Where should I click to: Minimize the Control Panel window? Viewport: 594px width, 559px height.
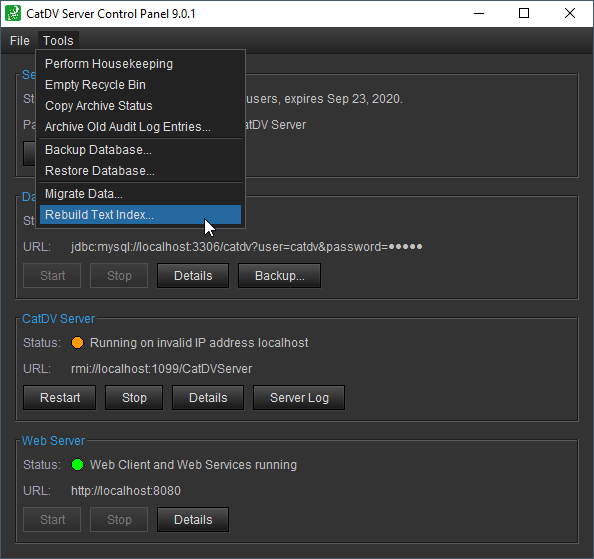[479, 14]
